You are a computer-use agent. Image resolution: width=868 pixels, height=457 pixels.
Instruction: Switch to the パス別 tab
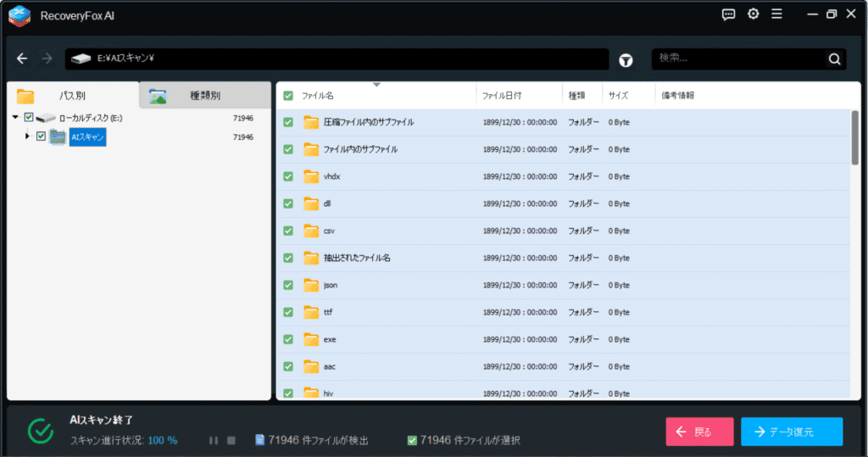[x=73, y=95]
